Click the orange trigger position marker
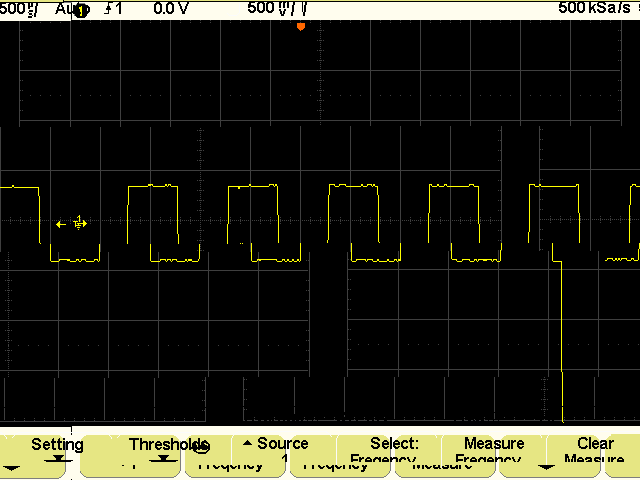Viewport: 640px width, 480px height. pyautogui.click(x=301, y=27)
